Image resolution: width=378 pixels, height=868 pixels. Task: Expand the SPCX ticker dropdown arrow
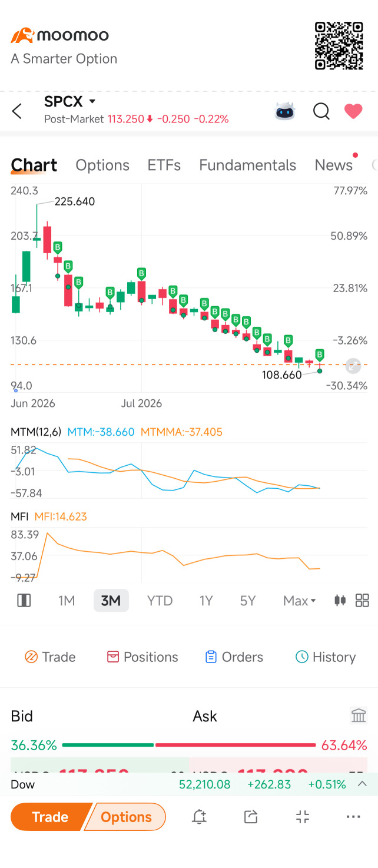coord(92,102)
